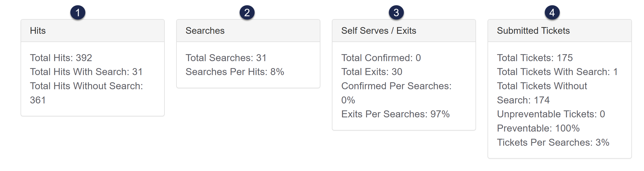Click the Total Hits: 392 stat
The height and width of the screenshot is (171, 644).
(x=61, y=58)
